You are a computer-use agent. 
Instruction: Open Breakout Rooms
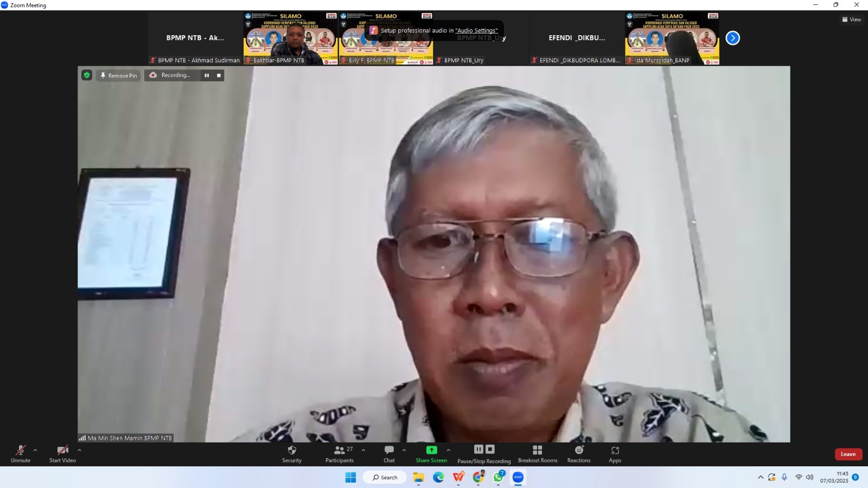[538, 454]
